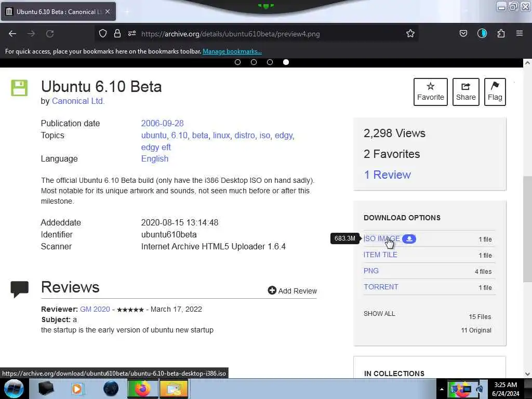The image size is (532, 399).
Task: Open the Firefox account icon
Action: point(482,33)
